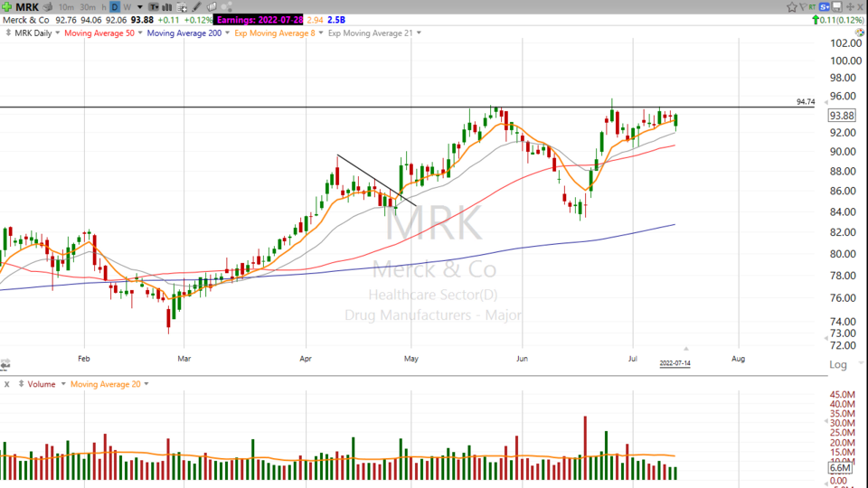Click the favorite star icon
The image size is (868, 488).
[792, 7]
